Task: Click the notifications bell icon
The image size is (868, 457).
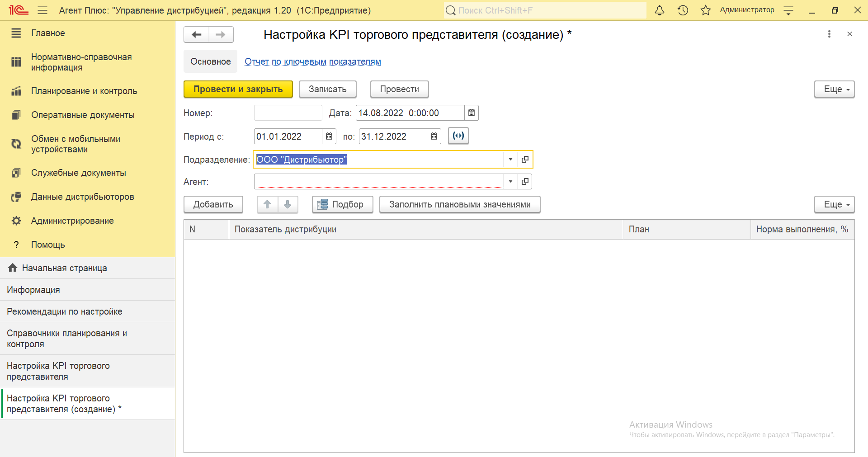Action: coord(660,10)
